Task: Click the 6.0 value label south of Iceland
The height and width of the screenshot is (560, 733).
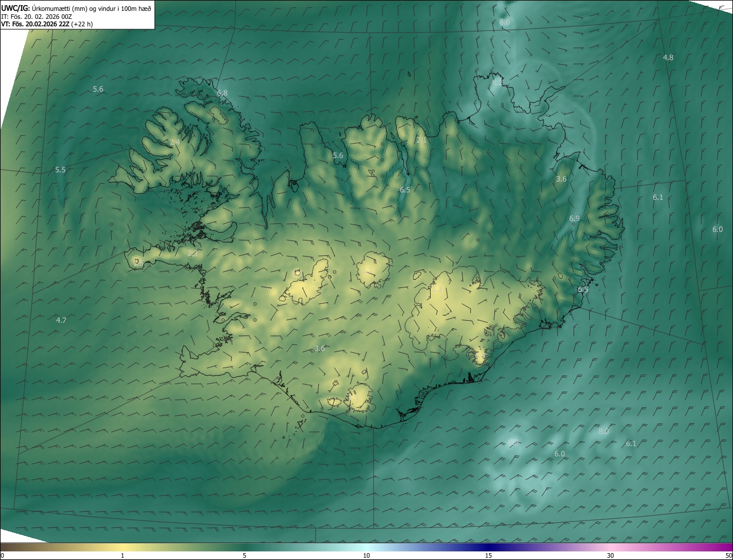Action: [x=559, y=453]
